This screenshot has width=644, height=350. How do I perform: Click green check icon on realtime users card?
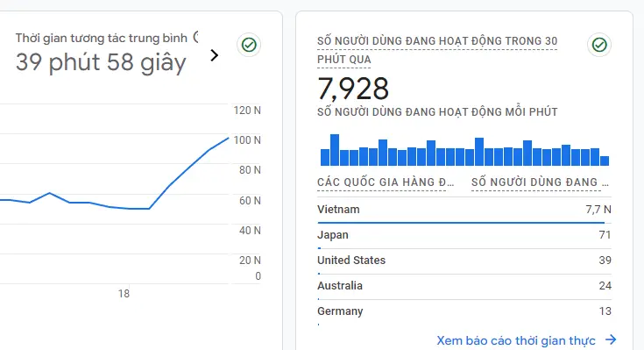pyautogui.click(x=599, y=45)
